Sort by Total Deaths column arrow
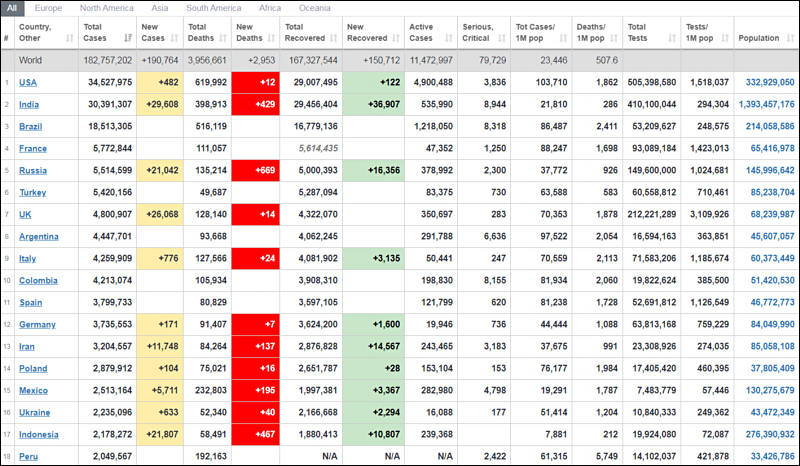 (223, 38)
